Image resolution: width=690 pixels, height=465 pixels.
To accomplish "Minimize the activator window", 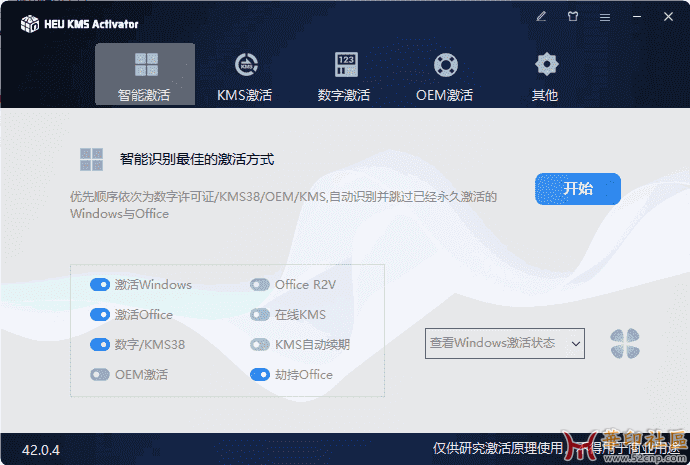I will (637, 17).
